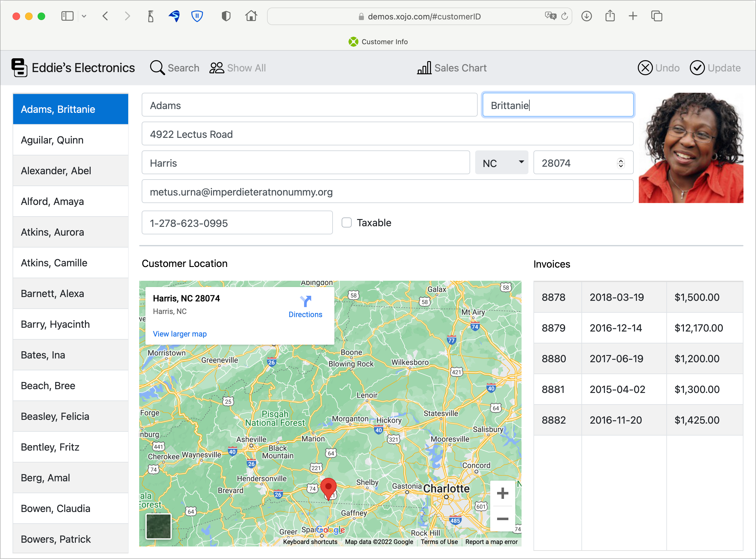756x559 pixels.
Task: Enable the Taxable checkbox
Action: [347, 223]
